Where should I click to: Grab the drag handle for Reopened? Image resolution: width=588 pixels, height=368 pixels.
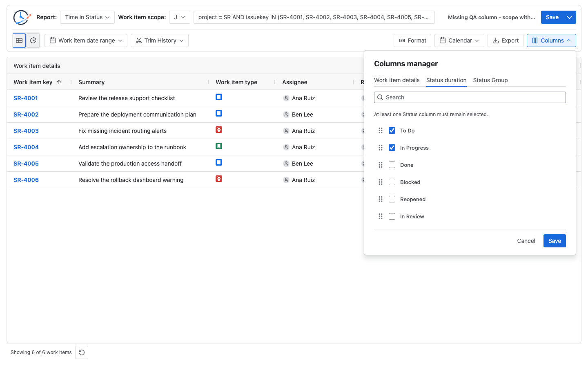click(381, 199)
